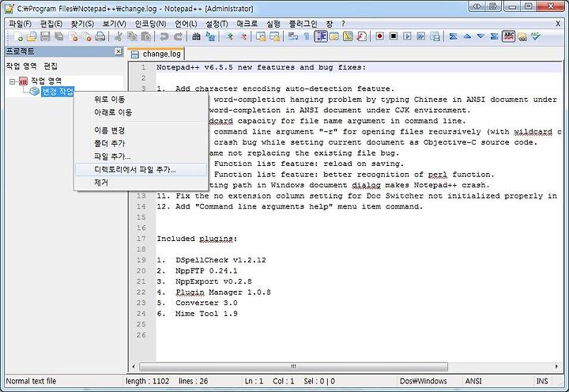Open the User Defined Language icon

[334, 36]
